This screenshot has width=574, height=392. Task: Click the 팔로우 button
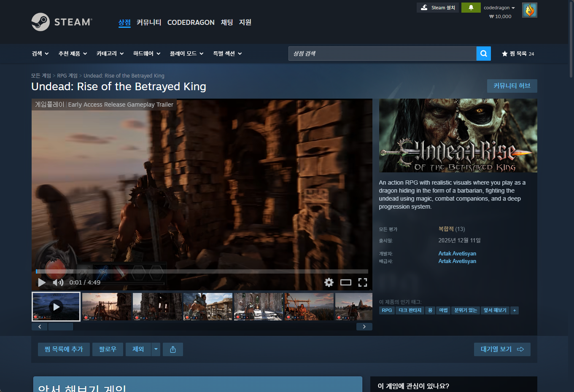pyautogui.click(x=108, y=349)
